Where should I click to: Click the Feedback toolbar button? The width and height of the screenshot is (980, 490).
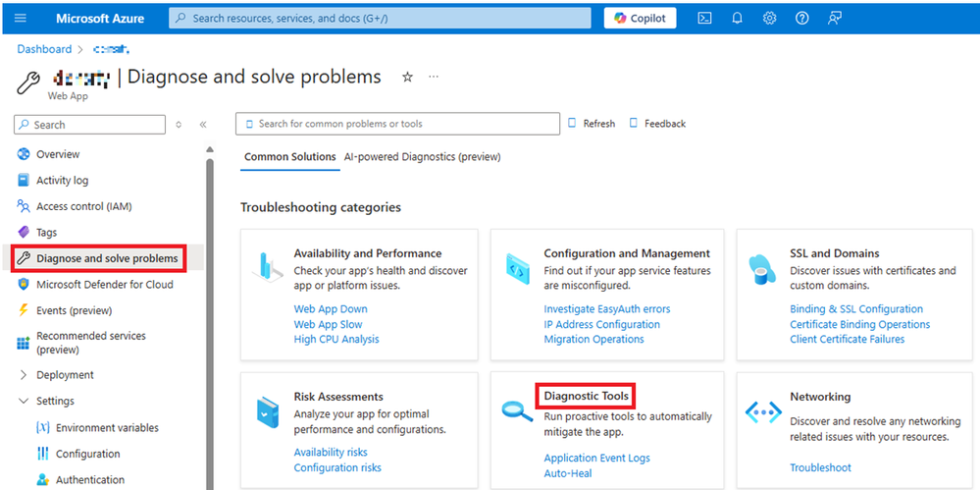(657, 124)
